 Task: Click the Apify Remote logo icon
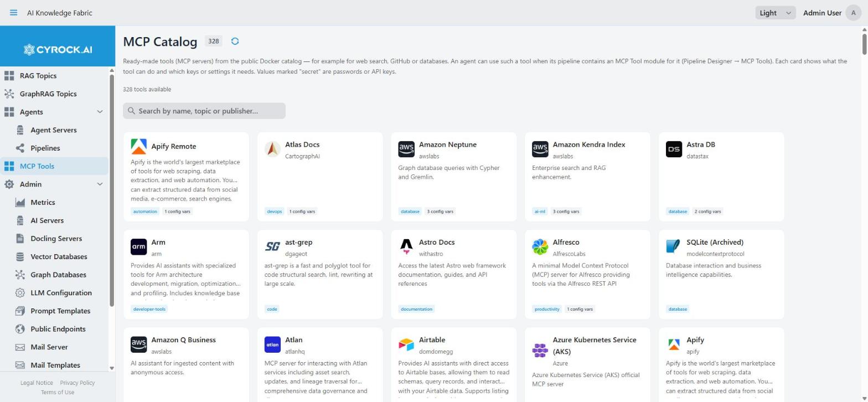[x=139, y=146]
